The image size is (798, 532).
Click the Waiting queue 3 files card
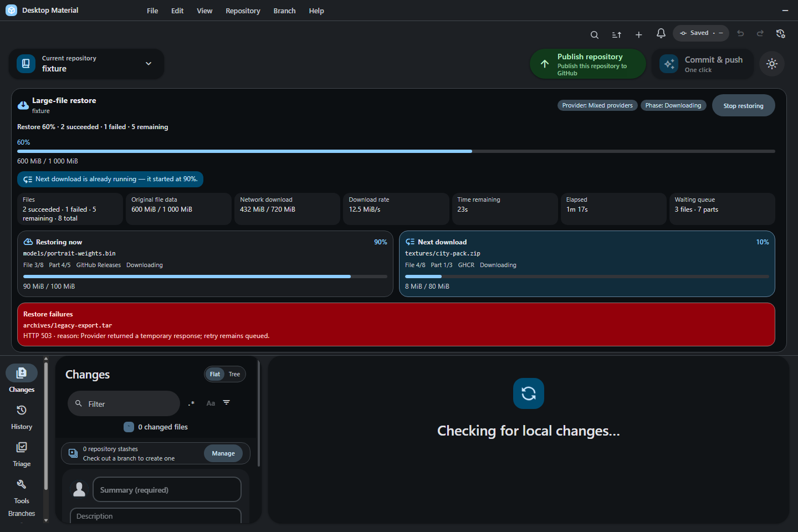[x=722, y=209]
